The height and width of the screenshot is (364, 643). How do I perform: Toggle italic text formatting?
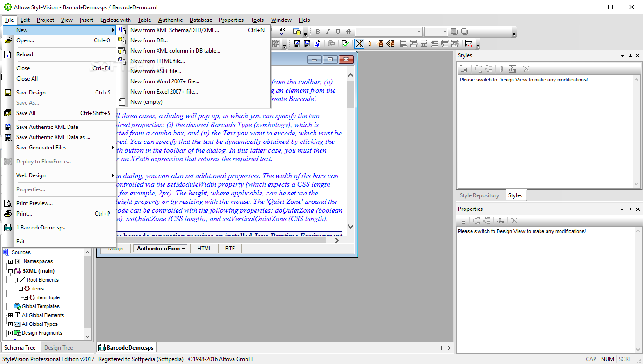(x=328, y=32)
